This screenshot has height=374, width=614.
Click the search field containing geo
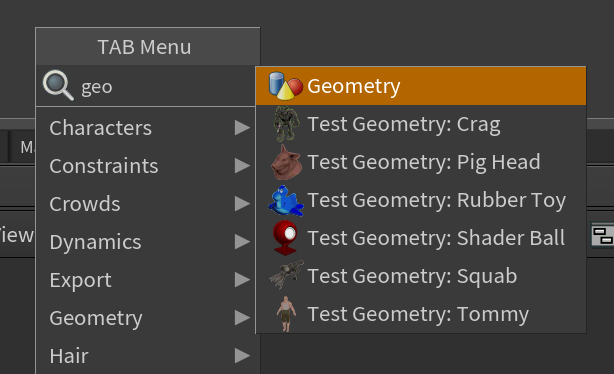click(x=146, y=86)
